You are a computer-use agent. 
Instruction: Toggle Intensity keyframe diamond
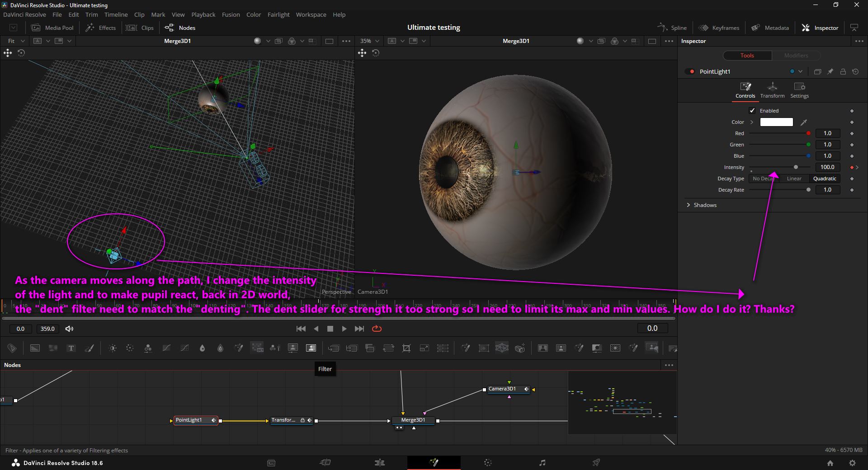click(x=852, y=167)
